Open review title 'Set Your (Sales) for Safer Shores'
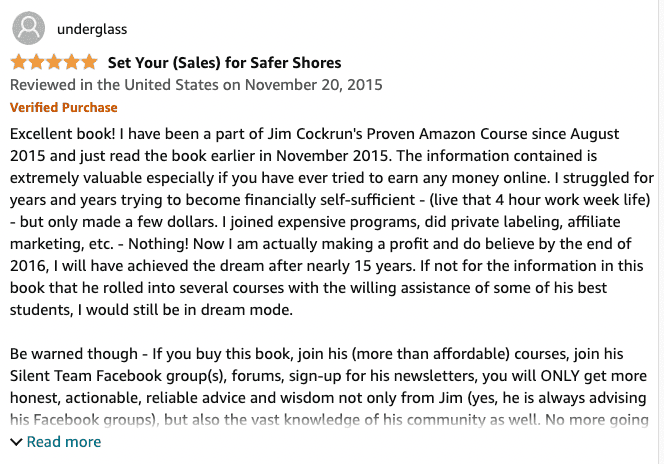The width and height of the screenshot is (664, 464). click(x=224, y=63)
